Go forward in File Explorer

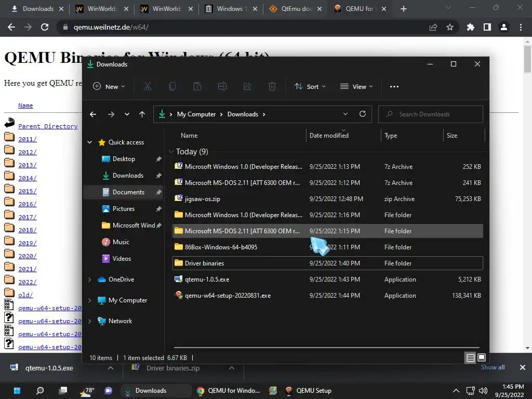pyautogui.click(x=111, y=114)
